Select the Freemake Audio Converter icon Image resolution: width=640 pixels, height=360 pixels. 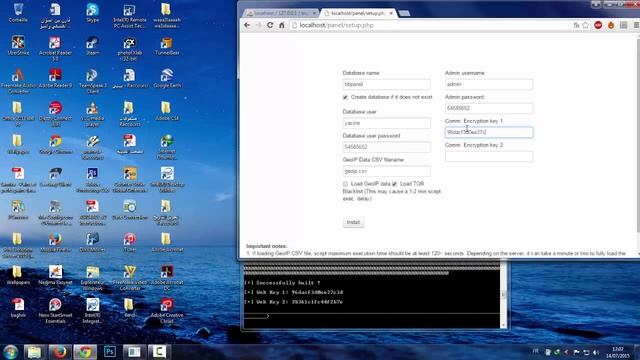[x=18, y=80]
